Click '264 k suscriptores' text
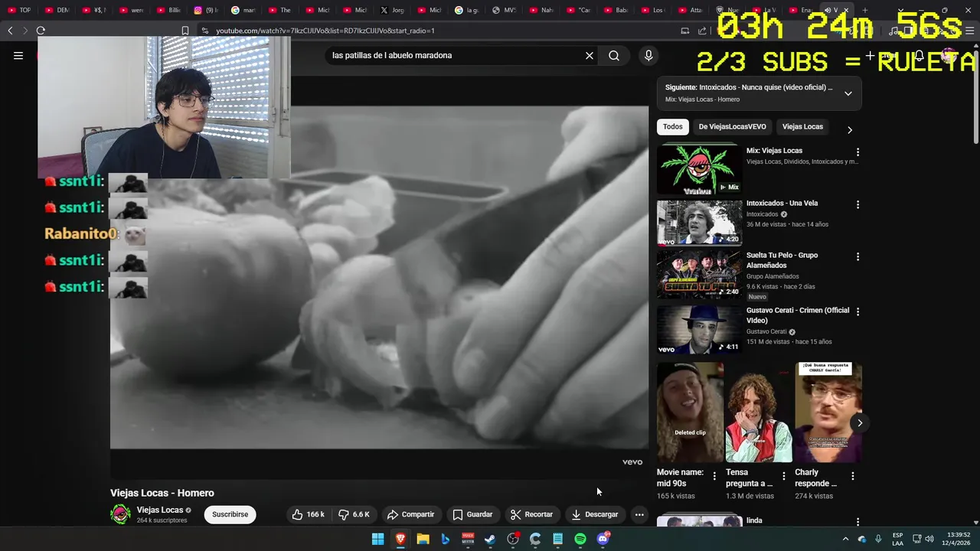The width and height of the screenshot is (980, 551). pyautogui.click(x=162, y=520)
